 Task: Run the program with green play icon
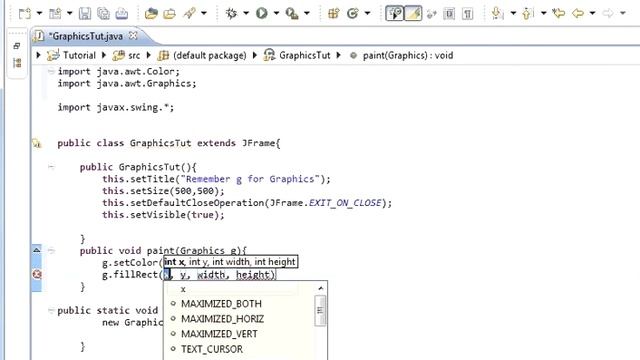pos(262,13)
